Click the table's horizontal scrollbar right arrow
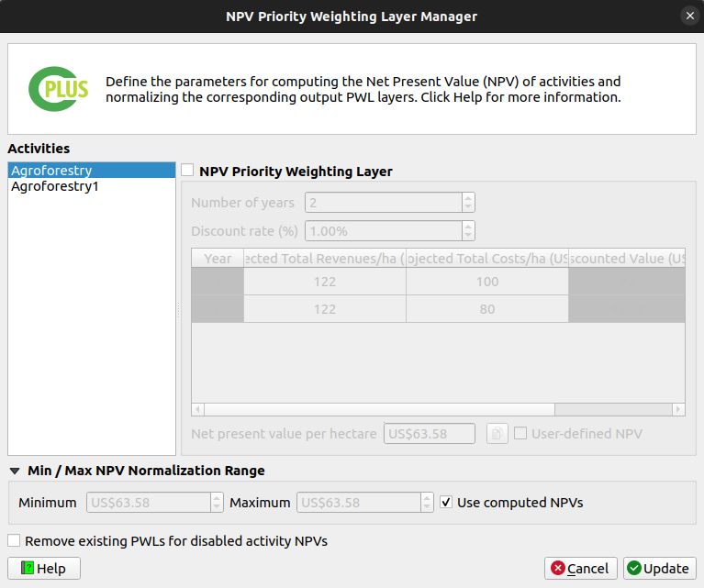The image size is (704, 588). pyautogui.click(x=678, y=409)
